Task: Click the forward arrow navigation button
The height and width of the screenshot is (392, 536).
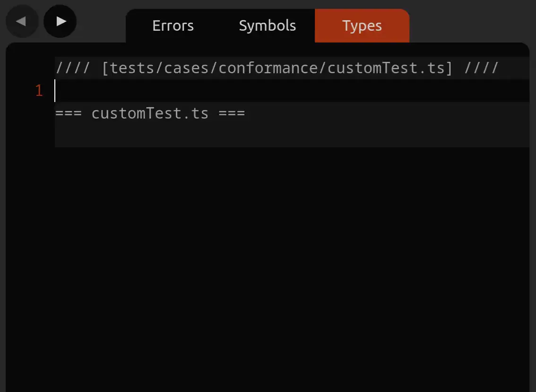Action: point(60,21)
